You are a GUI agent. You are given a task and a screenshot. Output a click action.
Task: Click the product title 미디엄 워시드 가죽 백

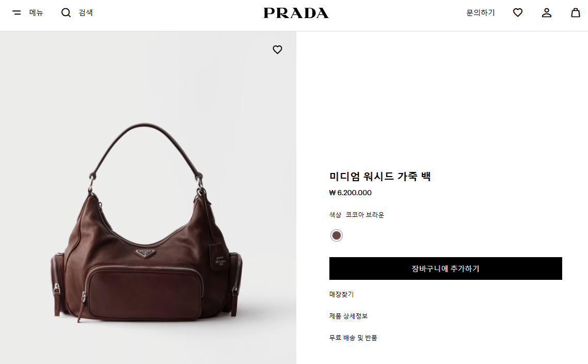[x=380, y=176]
